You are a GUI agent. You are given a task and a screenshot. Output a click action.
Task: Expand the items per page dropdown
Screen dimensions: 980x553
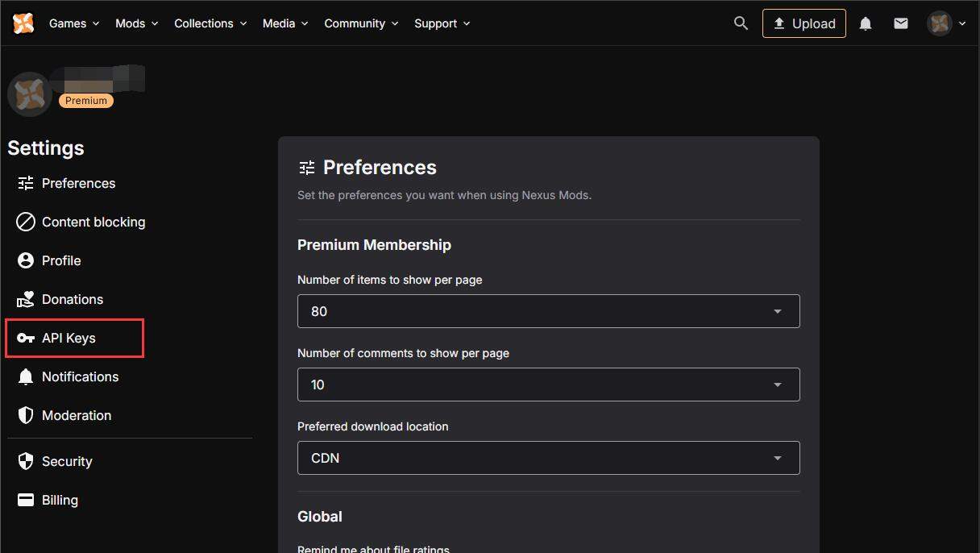tap(548, 311)
